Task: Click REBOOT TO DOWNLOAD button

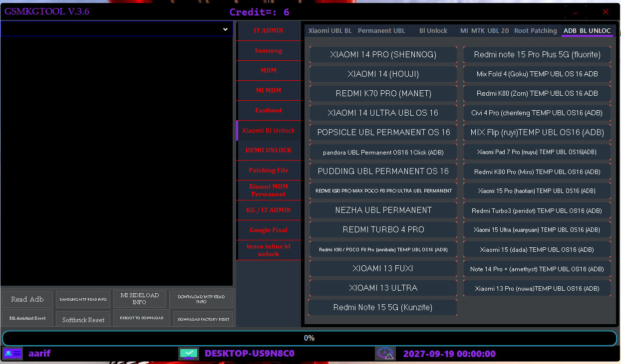Action: (x=141, y=318)
